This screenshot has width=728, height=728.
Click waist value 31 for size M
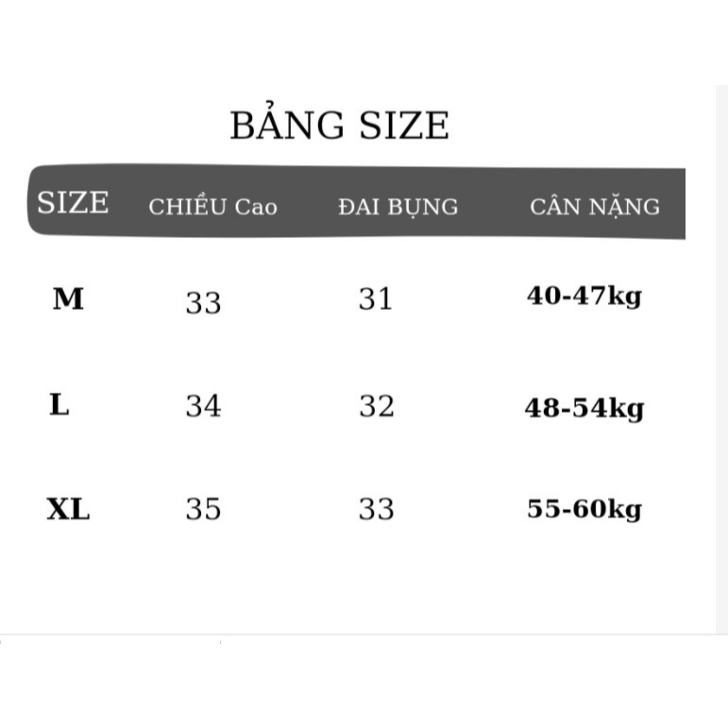click(x=376, y=298)
